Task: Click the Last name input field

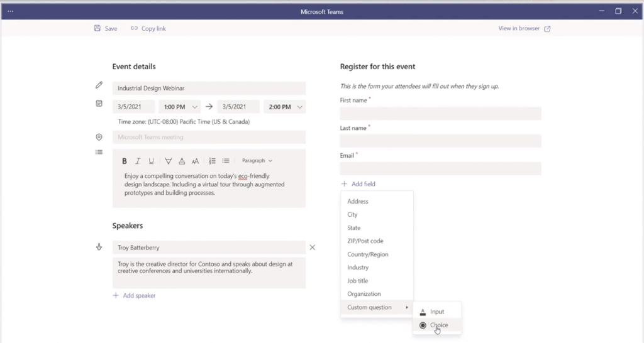Action: point(440,141)
